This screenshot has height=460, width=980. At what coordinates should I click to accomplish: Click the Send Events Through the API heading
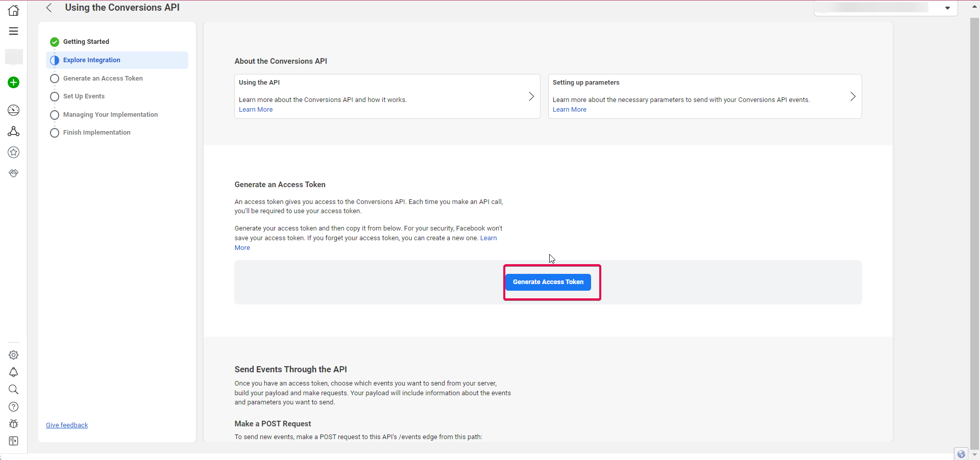[x=291, y=370]
